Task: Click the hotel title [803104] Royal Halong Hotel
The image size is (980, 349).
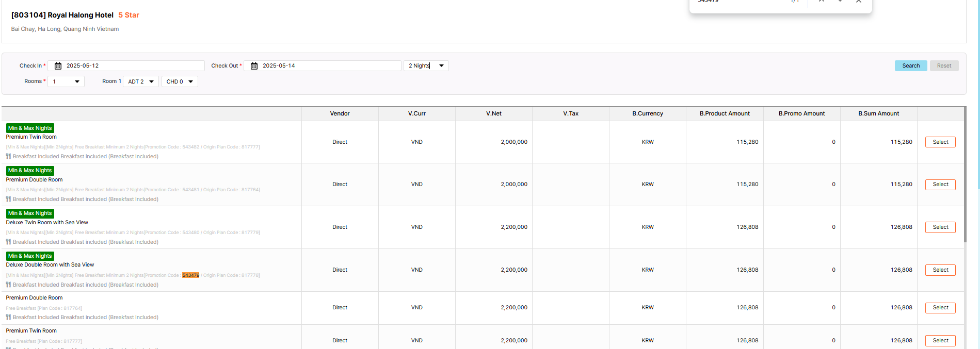Action: (x=62, y=15)
